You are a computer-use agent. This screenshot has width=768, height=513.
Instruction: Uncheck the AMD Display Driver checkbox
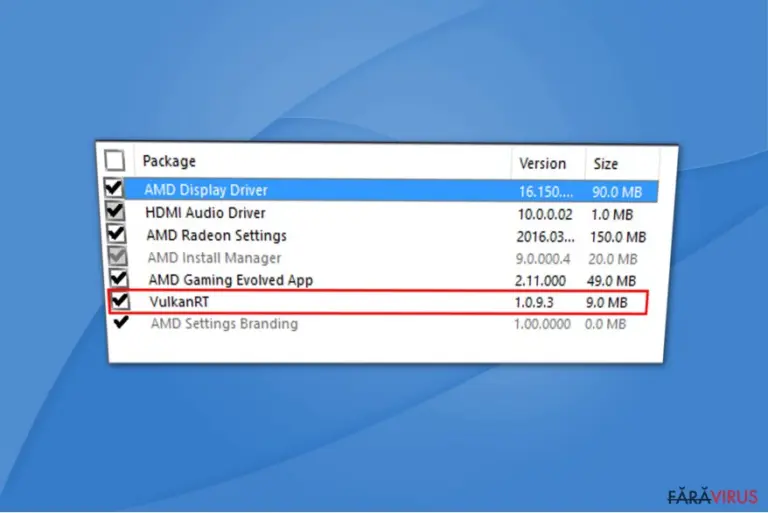[114, 188]
